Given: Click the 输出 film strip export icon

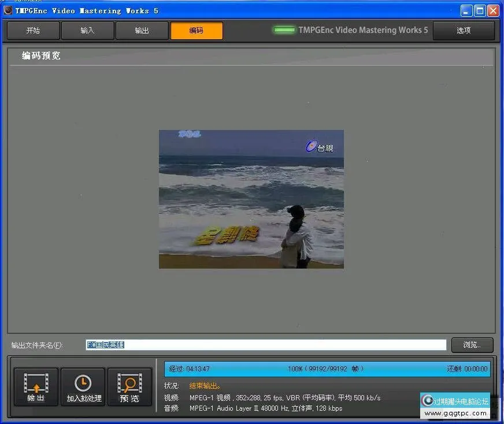Looking at the screenshot, I should tap(36, 383).
